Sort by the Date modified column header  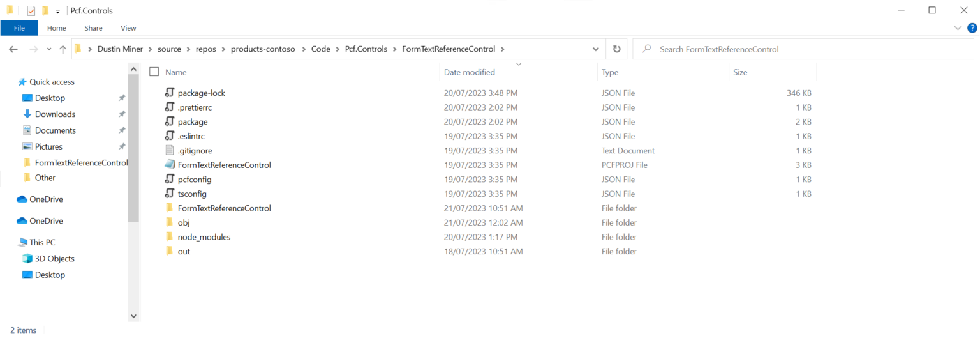click(x=469, y=72)
